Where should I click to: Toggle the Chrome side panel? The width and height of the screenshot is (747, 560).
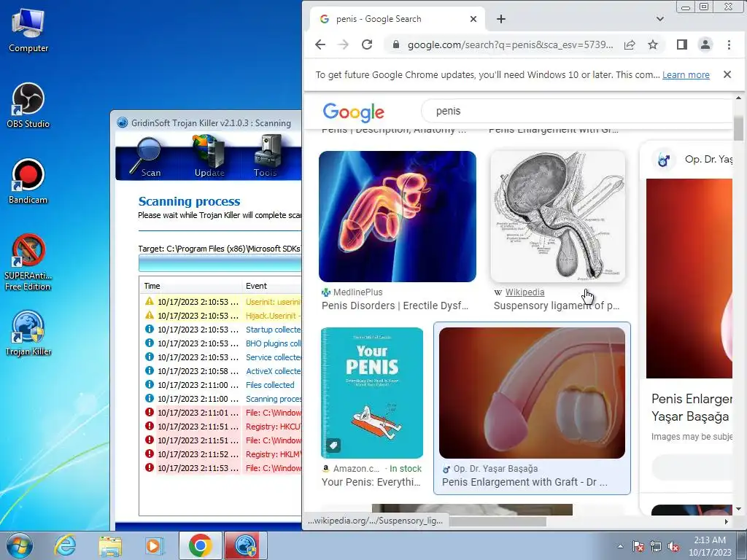682,44
